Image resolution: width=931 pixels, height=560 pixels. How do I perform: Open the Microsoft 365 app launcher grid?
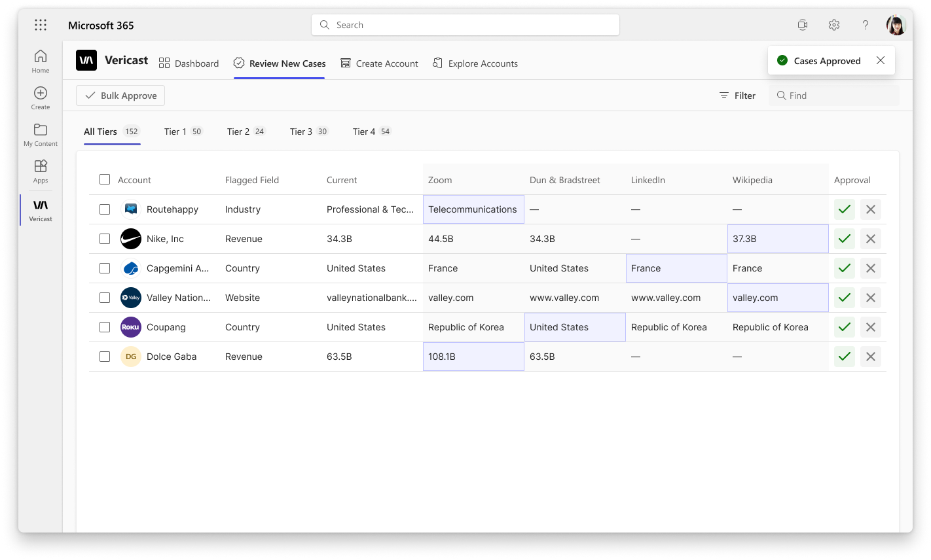coord(41,25)
